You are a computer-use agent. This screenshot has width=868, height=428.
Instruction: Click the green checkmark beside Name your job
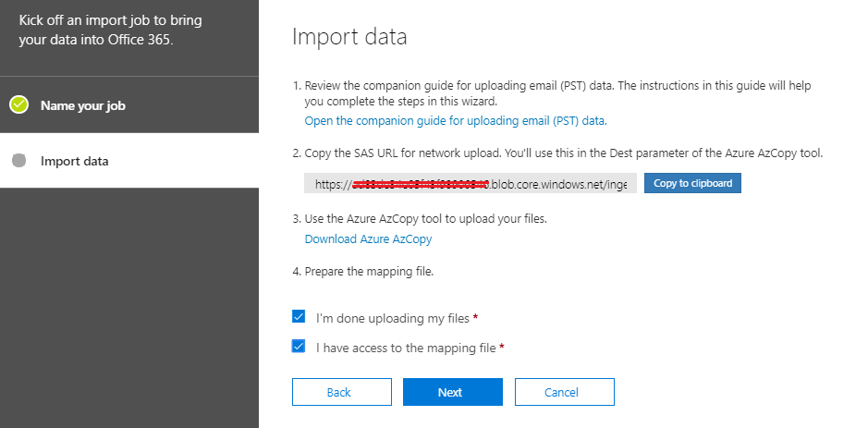18,105
